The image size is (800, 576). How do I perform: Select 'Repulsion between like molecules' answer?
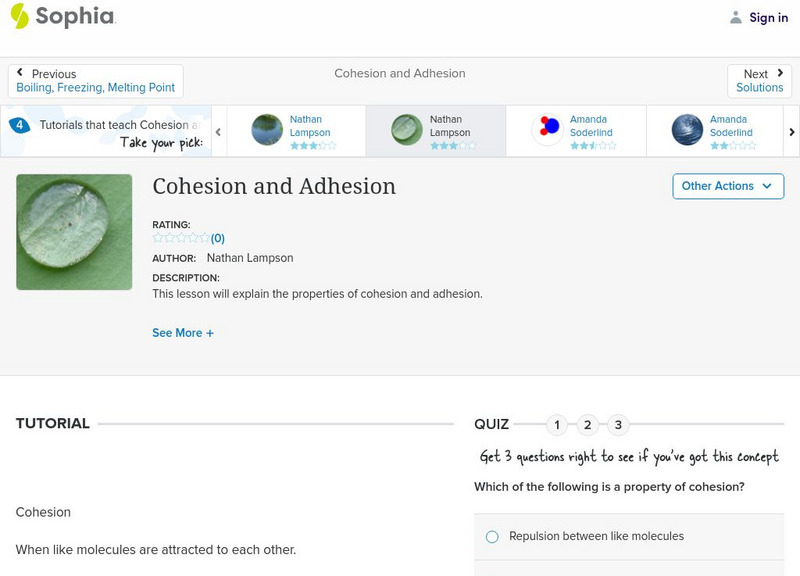(x=492, y=537)
